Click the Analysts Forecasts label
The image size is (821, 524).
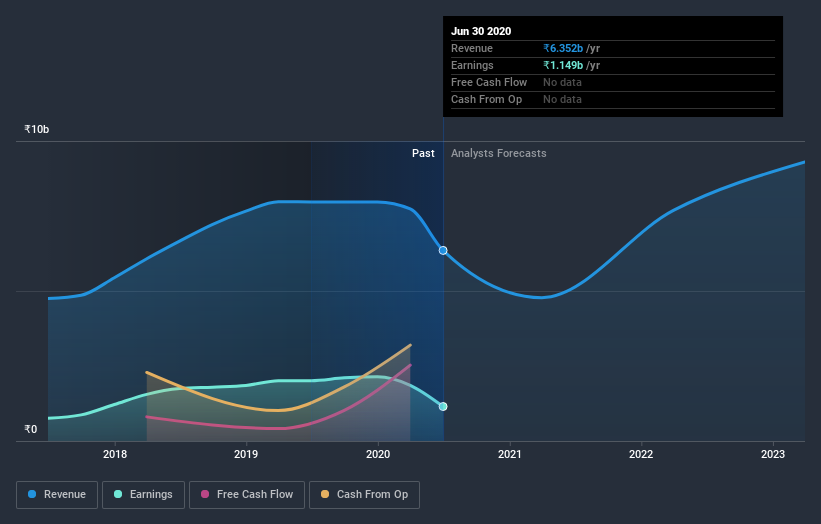pos(498,153)
